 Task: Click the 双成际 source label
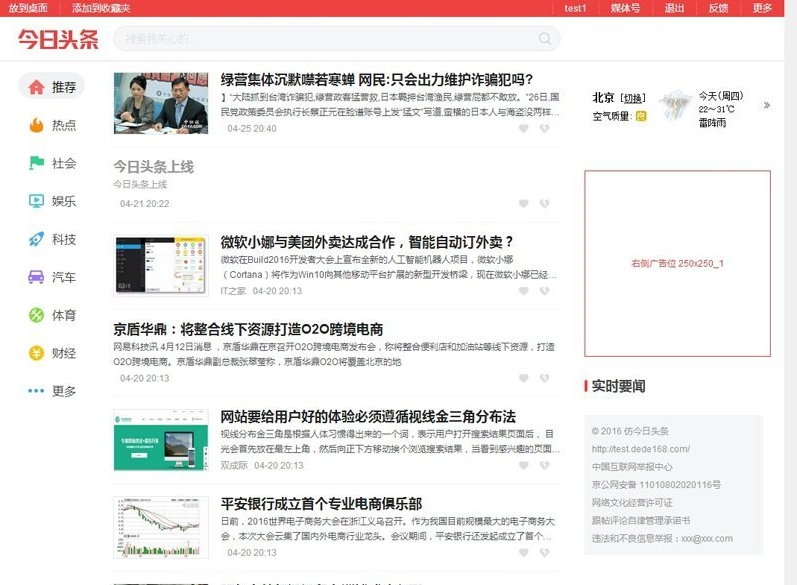234,466
